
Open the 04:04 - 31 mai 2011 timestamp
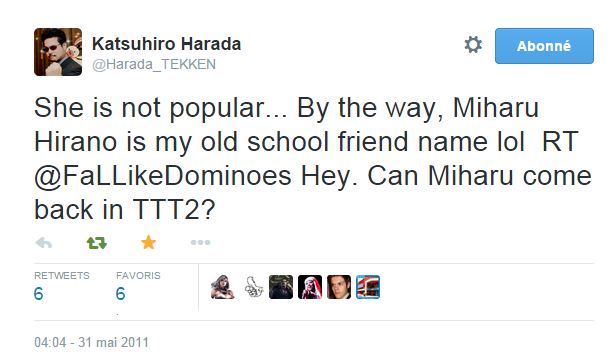click(92, 342)
